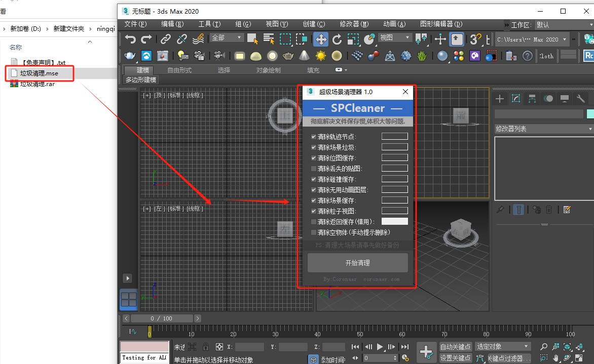
Task: Click the teapot Render Setup icon
Action: point(130,56)
